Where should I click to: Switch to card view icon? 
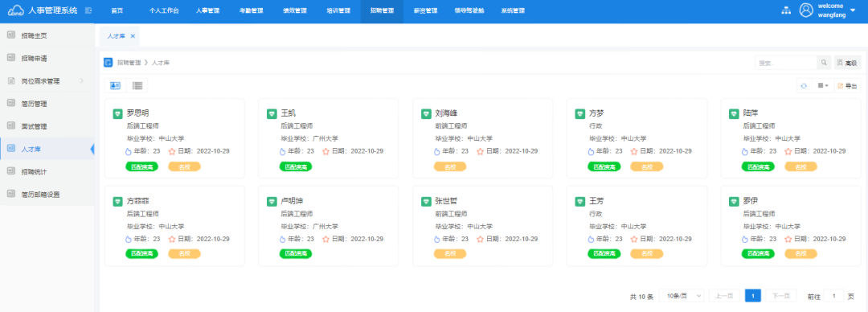(115, 85)
